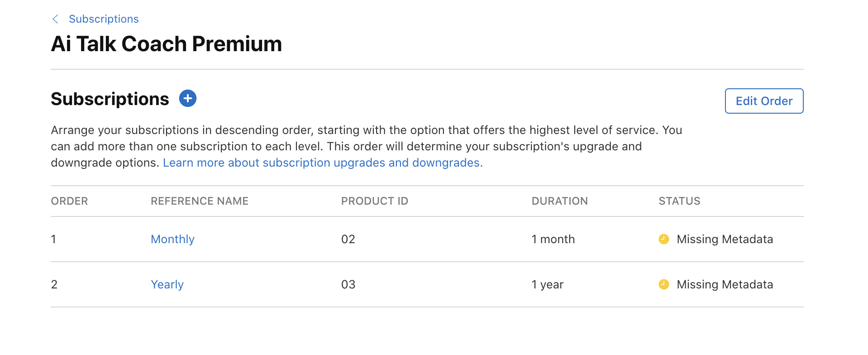Click the Monthly Missing Metadata status

pyautogui.click(x=724, y=239)
